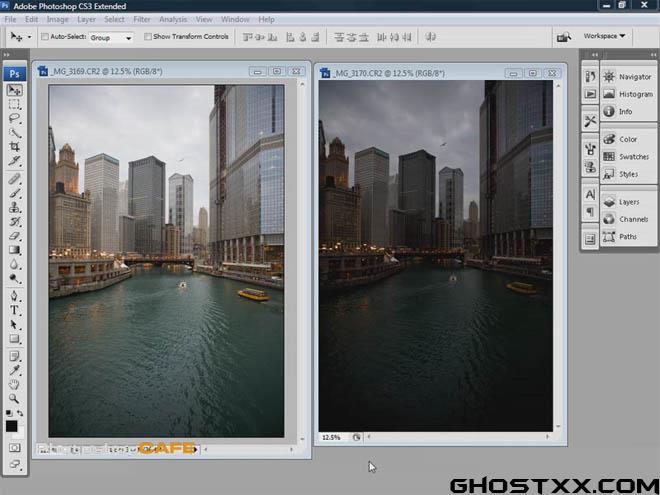Select the Slice tool
Screen dimensions: 660x495
coord(14,161)
